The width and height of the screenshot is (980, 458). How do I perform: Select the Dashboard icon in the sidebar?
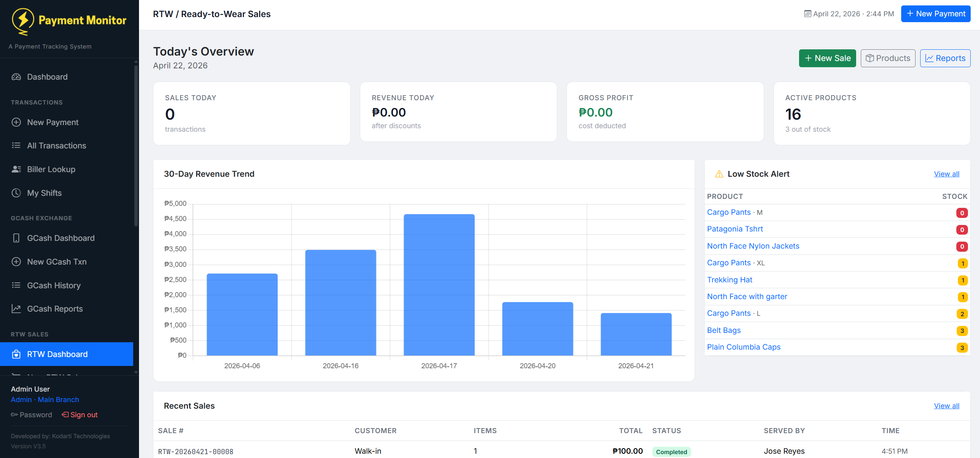(16, 77)
